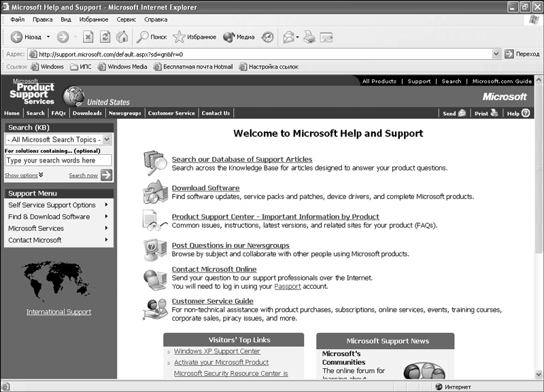Screen dimensions: 544x392
Task: Click the Search now arrow icon
Action: pyautogui.click(x=106, y=175)
